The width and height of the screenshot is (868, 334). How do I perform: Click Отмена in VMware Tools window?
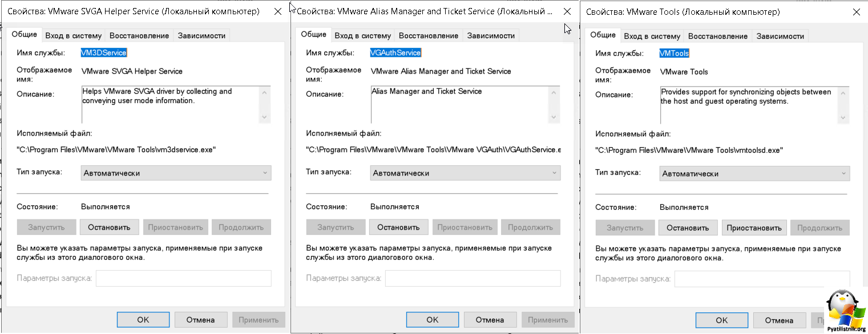click(780, 320)
